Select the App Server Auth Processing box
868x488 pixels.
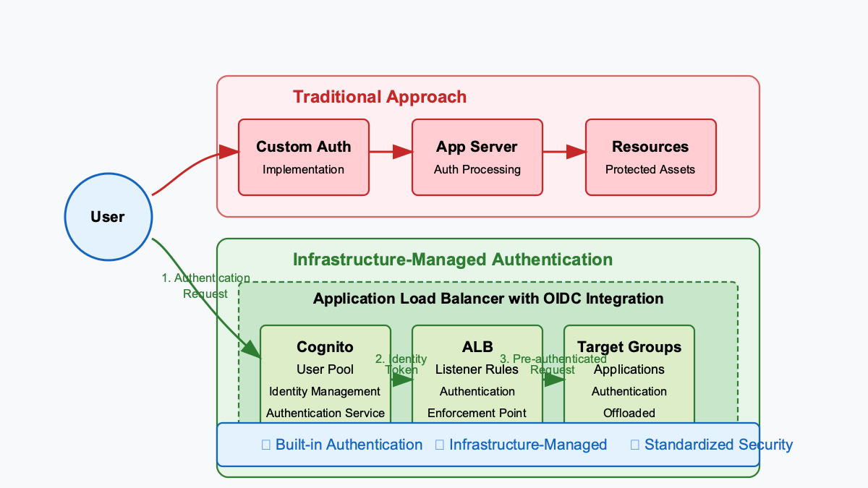[477, 157]
